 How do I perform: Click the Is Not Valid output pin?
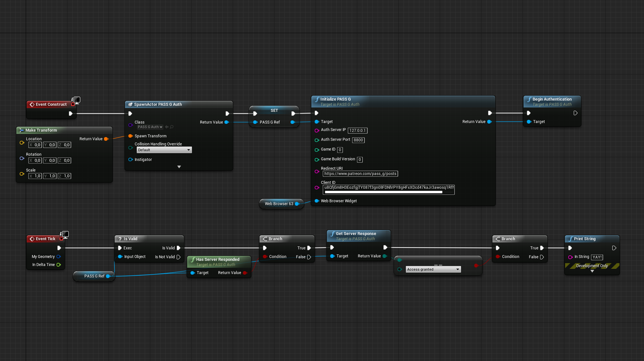tap(178, 257)
